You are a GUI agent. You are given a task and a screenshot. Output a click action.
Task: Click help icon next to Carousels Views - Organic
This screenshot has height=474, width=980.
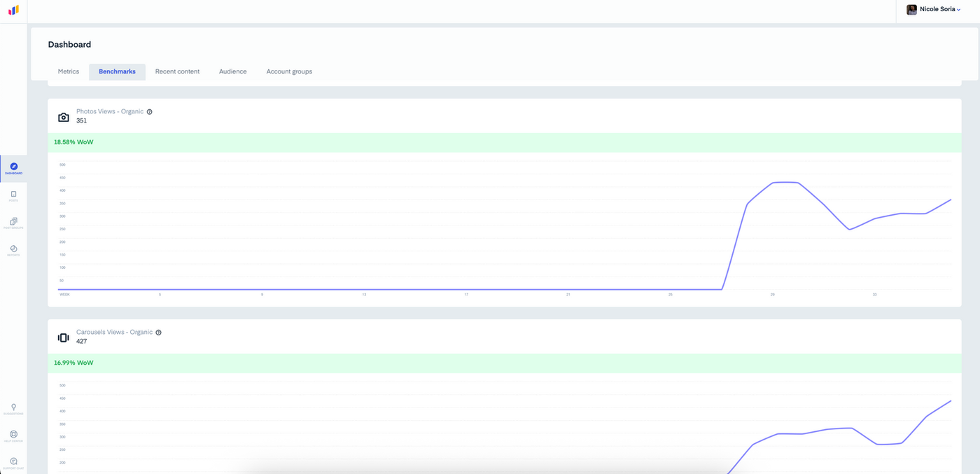[x=159, y=333]
